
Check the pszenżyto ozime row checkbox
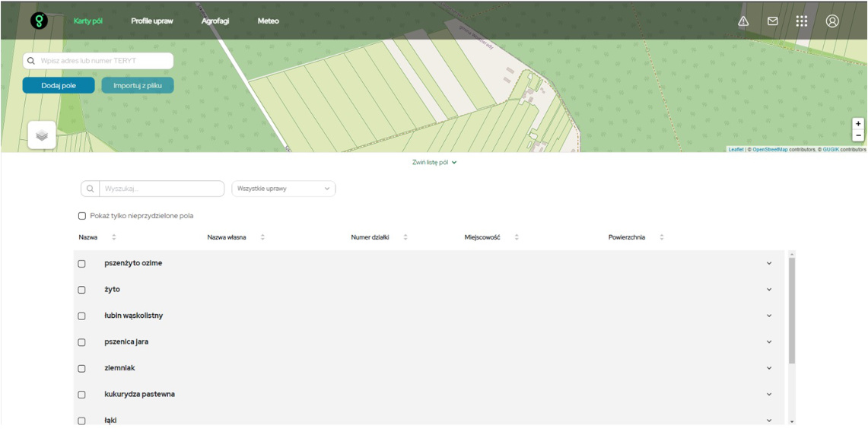pyautogui.click(x=82, y=264)
